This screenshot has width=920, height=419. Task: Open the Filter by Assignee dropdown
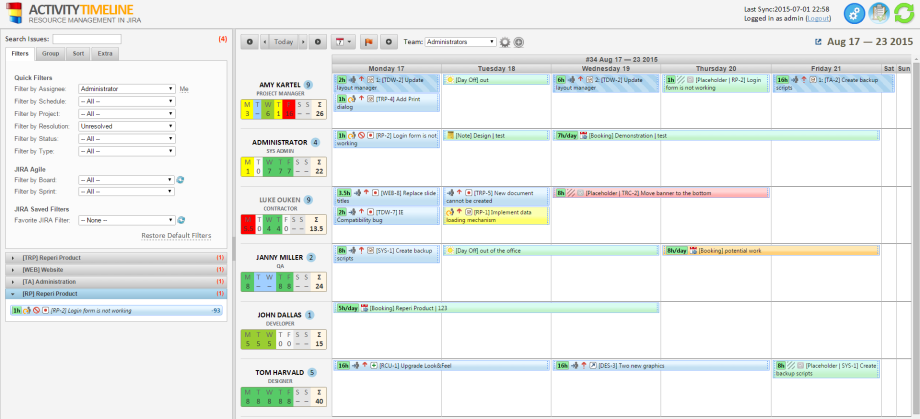point(126,88)
